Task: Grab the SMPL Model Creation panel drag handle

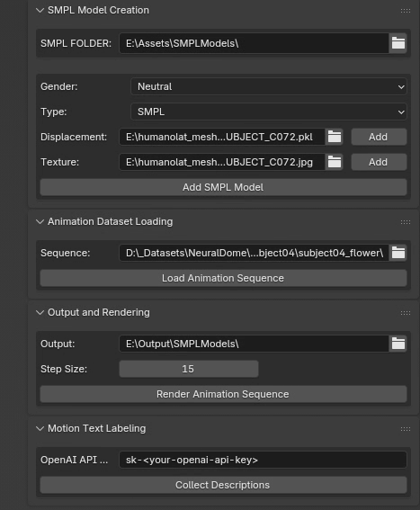Action: 406,11
